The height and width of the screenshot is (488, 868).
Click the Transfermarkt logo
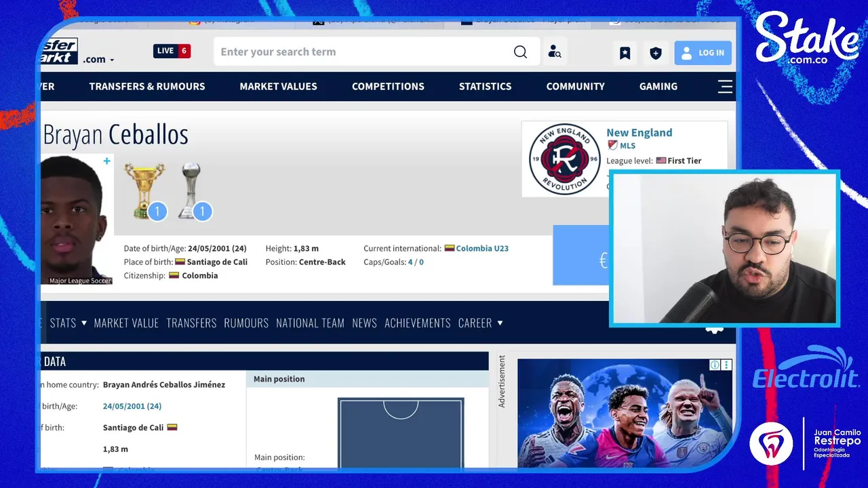coord(59,52)
